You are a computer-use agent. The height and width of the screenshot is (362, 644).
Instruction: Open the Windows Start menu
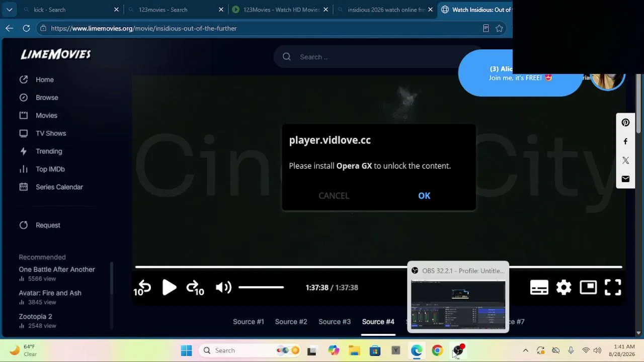coord(186,350)
